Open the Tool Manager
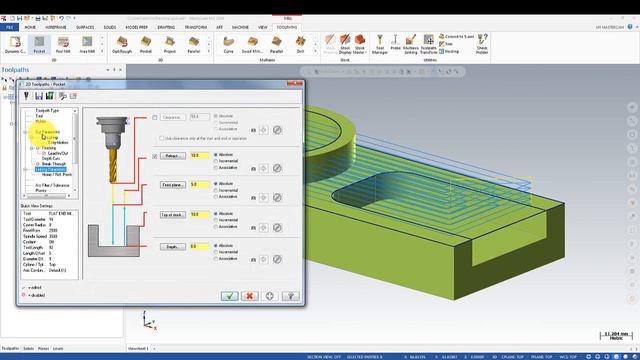The image size is (640, 360). click(x=380, y=44)
